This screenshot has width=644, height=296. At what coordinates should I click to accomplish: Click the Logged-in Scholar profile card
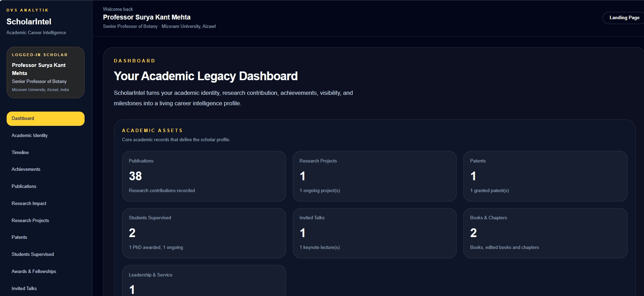pos(45,73)
